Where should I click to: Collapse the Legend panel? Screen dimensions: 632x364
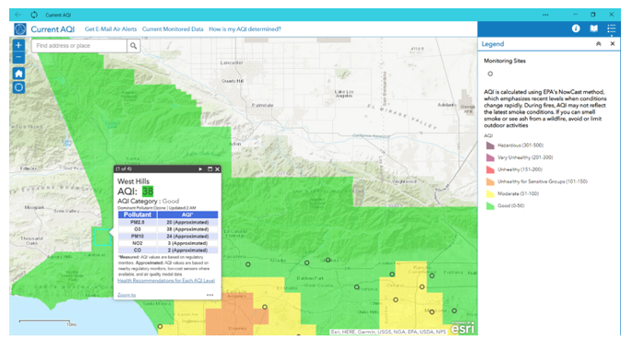pos(599,44)
